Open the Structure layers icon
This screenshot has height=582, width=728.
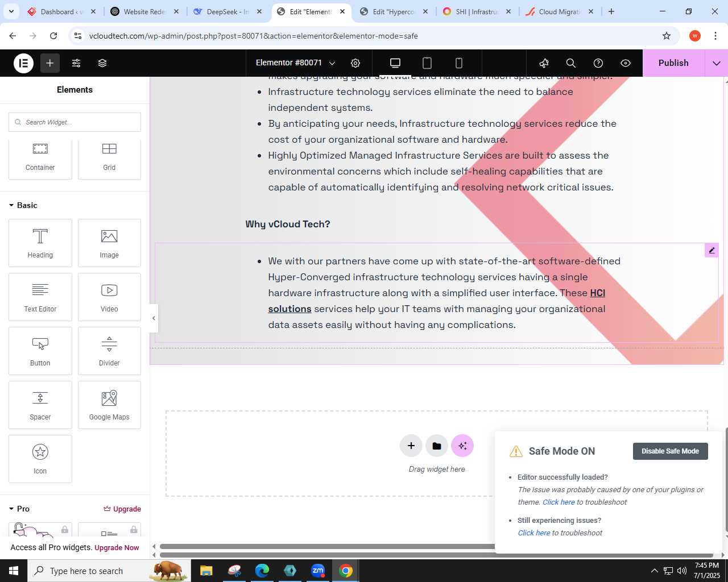click(102, 63)
